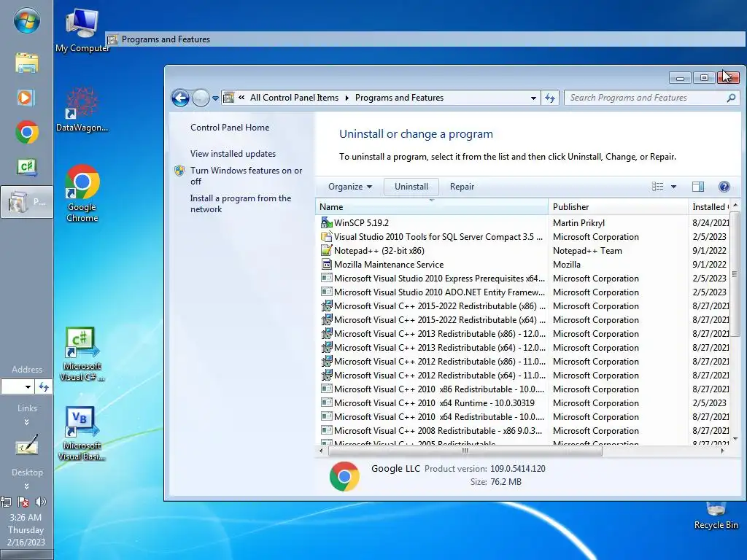Click All Control Panel Items breadcrumb
This screenshot has height=560, width=747.
click(x=294, y=98)
